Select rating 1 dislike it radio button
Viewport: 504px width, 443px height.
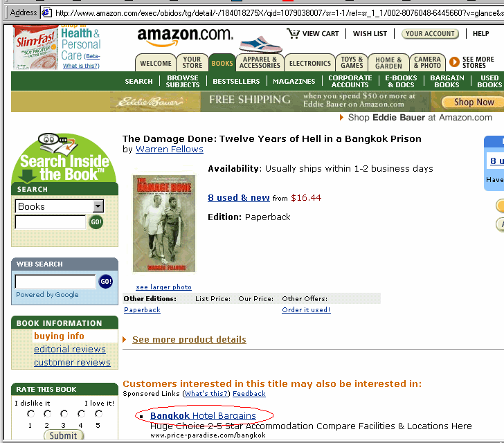30,413
